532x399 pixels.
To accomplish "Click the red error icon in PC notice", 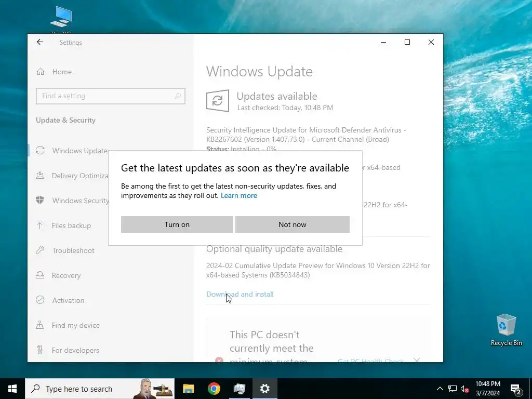I will (x=219, y=360).
